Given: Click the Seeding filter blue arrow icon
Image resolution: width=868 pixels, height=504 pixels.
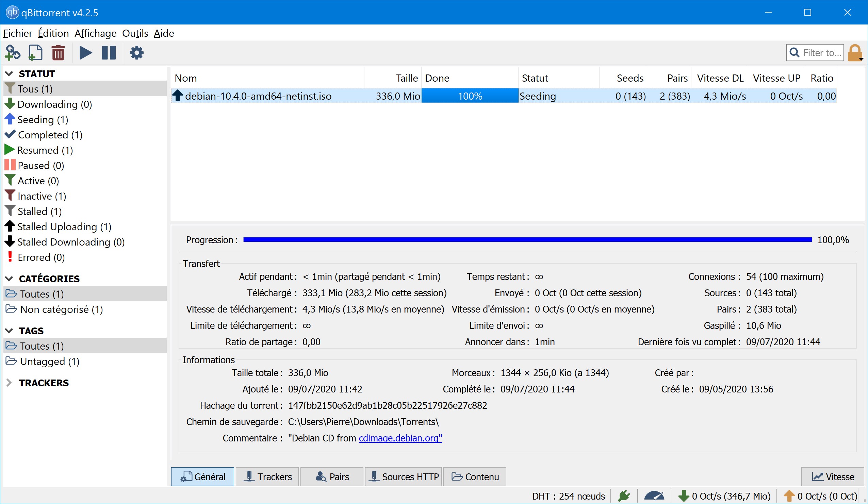Looking at the screenshot, I should (10, 119).
